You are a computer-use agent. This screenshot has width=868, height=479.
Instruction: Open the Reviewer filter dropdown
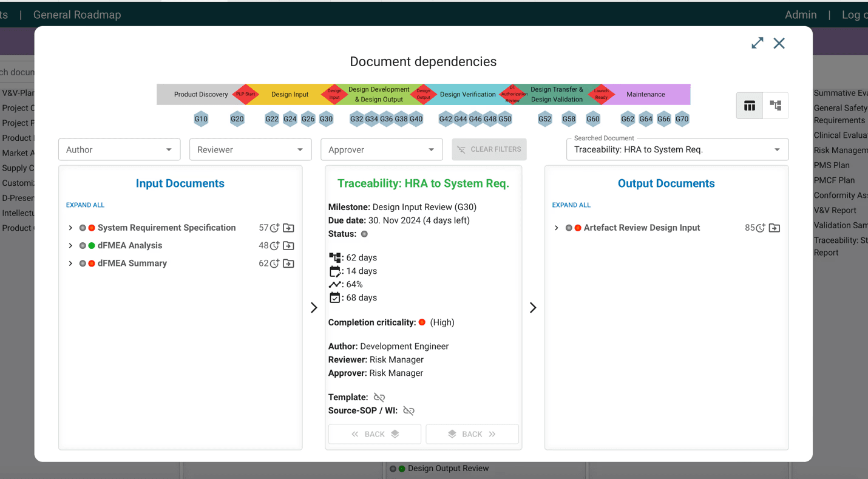tap(250, 149)
